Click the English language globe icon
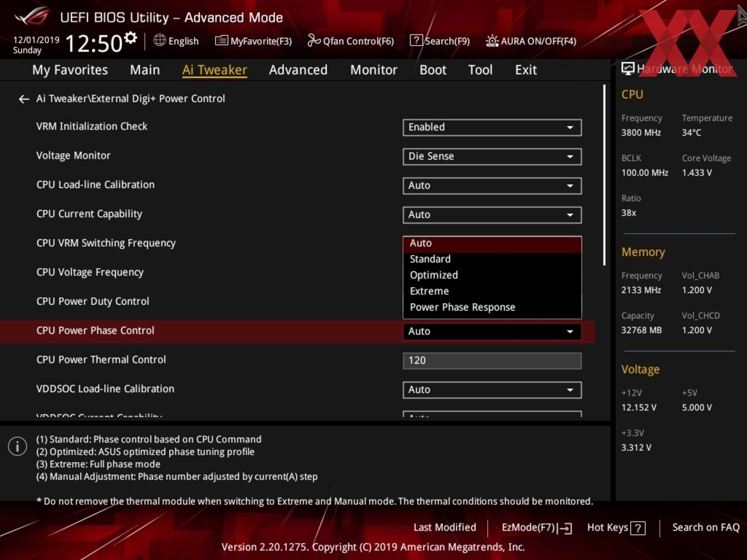 coord(159,40)
